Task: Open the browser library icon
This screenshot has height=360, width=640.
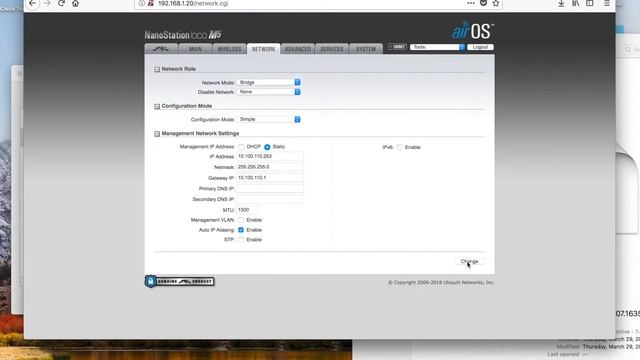Action: coord(576,3)
